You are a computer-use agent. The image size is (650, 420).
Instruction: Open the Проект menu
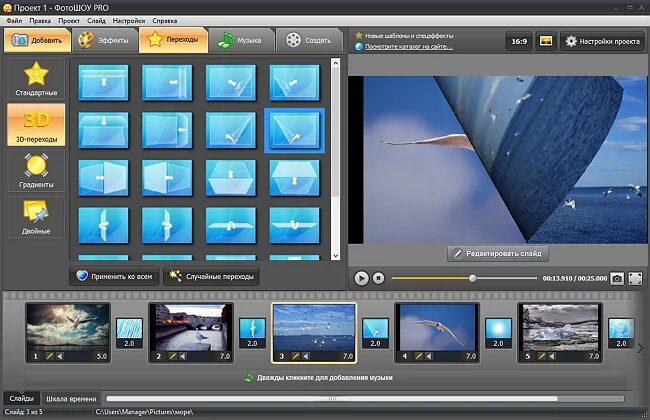pyautogui.click(x=69, y=20)
